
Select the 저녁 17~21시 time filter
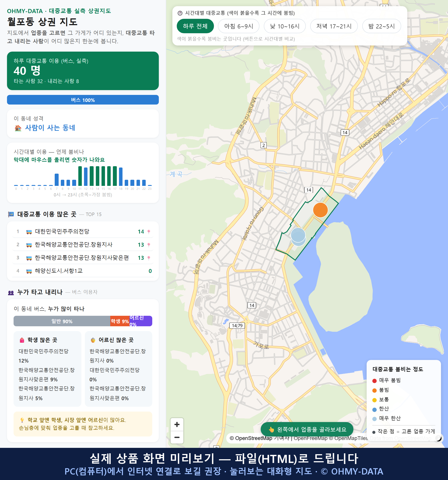point(334,26)
